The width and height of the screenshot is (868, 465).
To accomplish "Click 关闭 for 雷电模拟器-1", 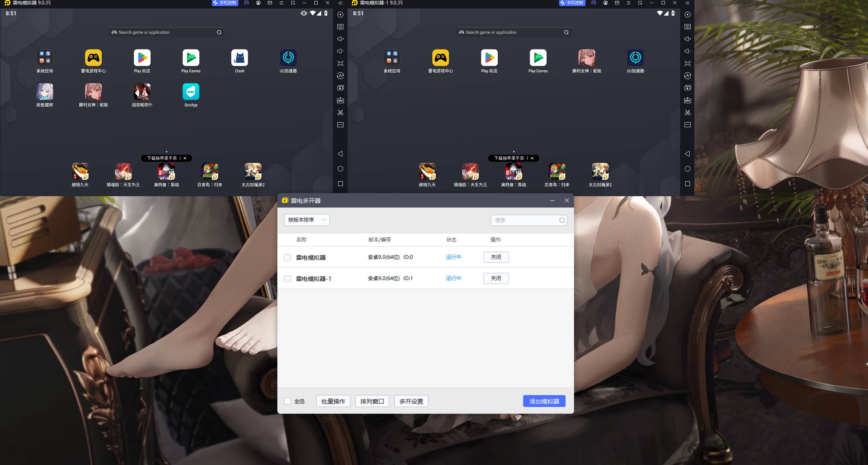I will tap(496, 278).
